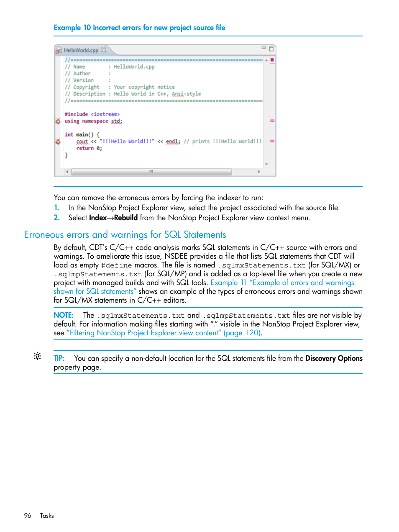Click the 'return 0;' line in code
This screenshot has height=532, width=399.
point(89,148)
